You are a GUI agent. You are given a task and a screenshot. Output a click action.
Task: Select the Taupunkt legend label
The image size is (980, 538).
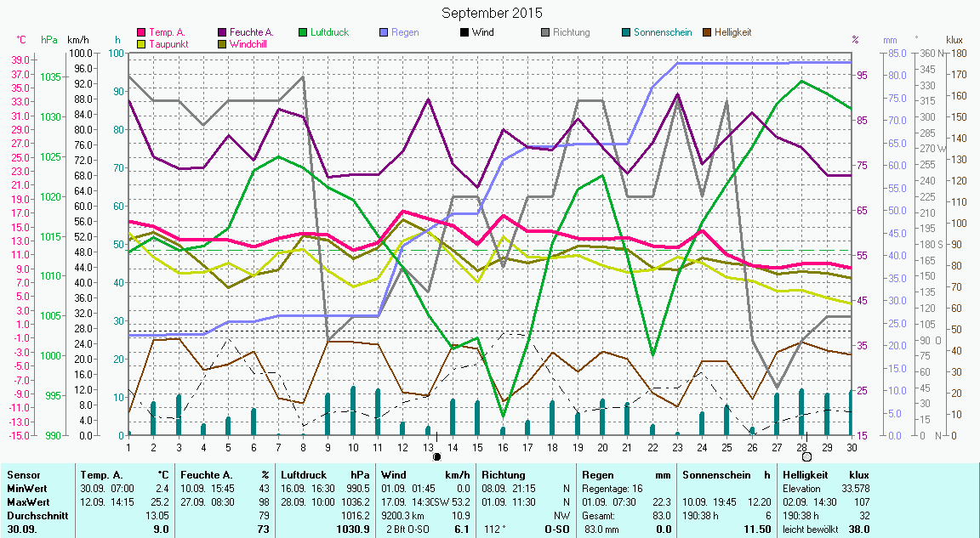click(x=168, y=43)
